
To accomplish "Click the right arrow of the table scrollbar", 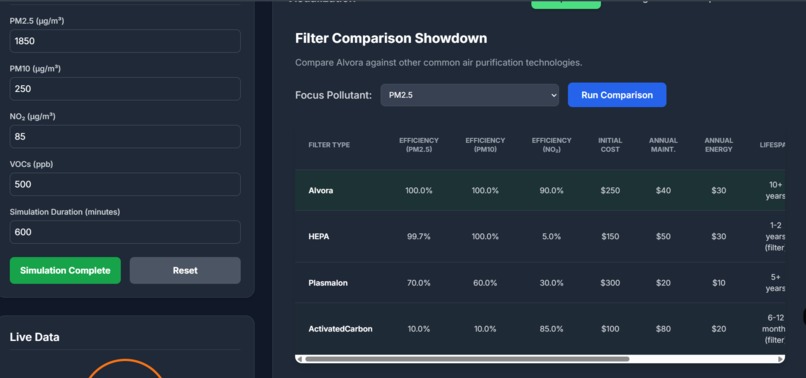I will tap(781, 359).
